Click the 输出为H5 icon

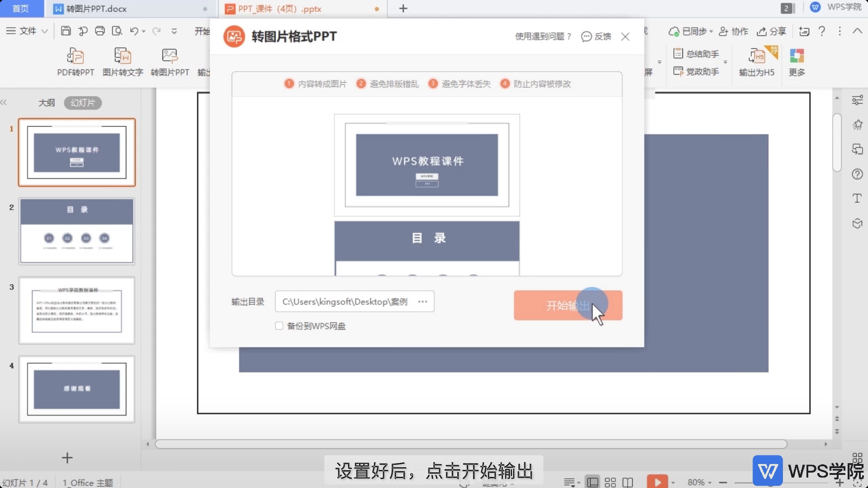click(x=757, y=57)
